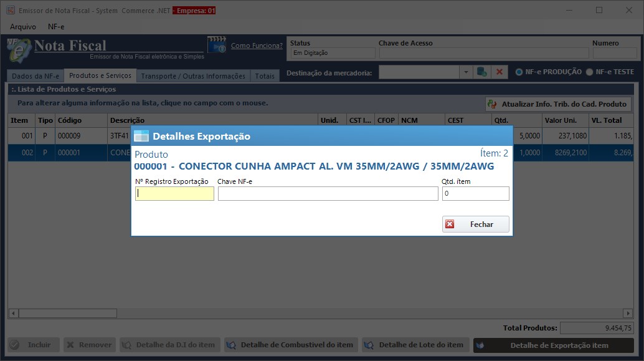
Task: Open the Como Funciona? link
Action: [257, 46]
